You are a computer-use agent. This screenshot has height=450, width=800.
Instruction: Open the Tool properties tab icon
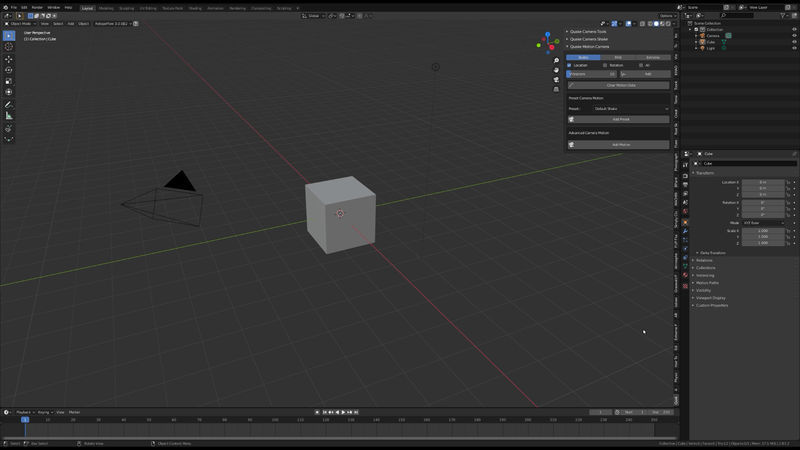685,165
